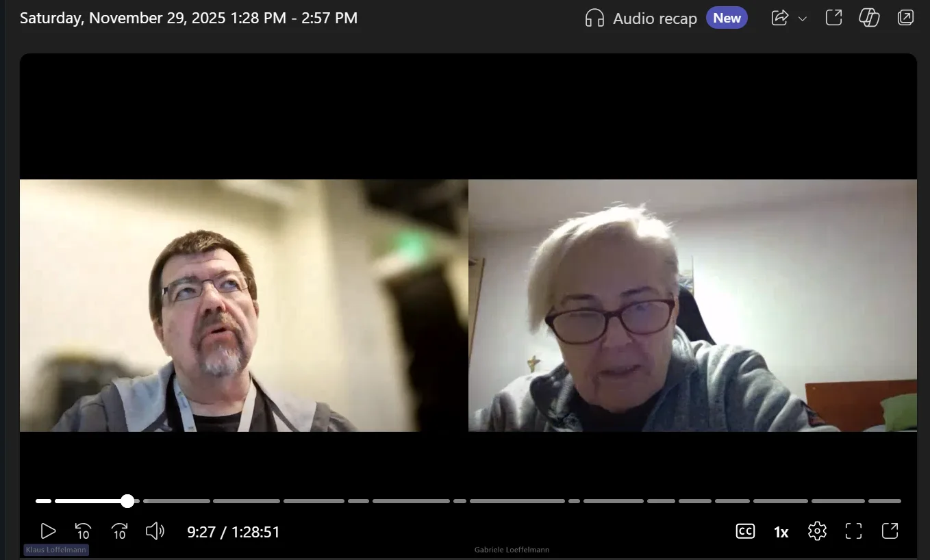
Task: Click the multi-window pop-out icon
Action: 905,18
